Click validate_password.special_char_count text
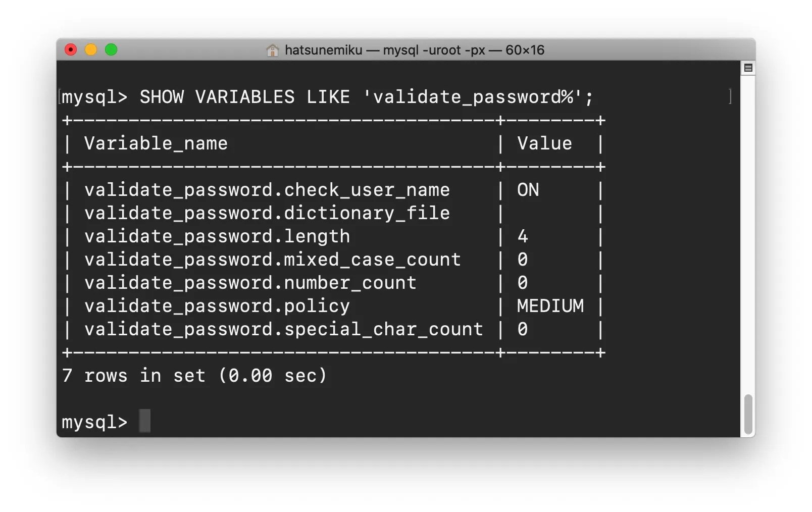The image size is (812, 512). tap(284, 329)
